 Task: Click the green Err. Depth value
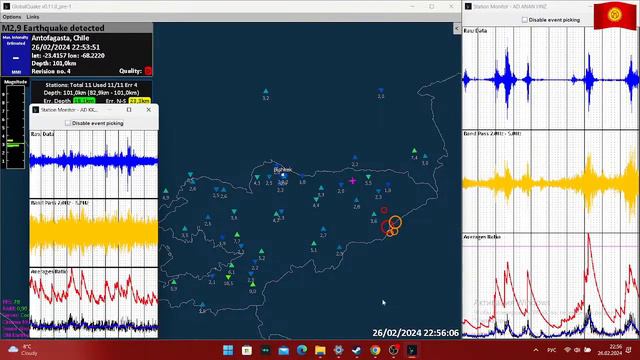click(x=84, y=101)
